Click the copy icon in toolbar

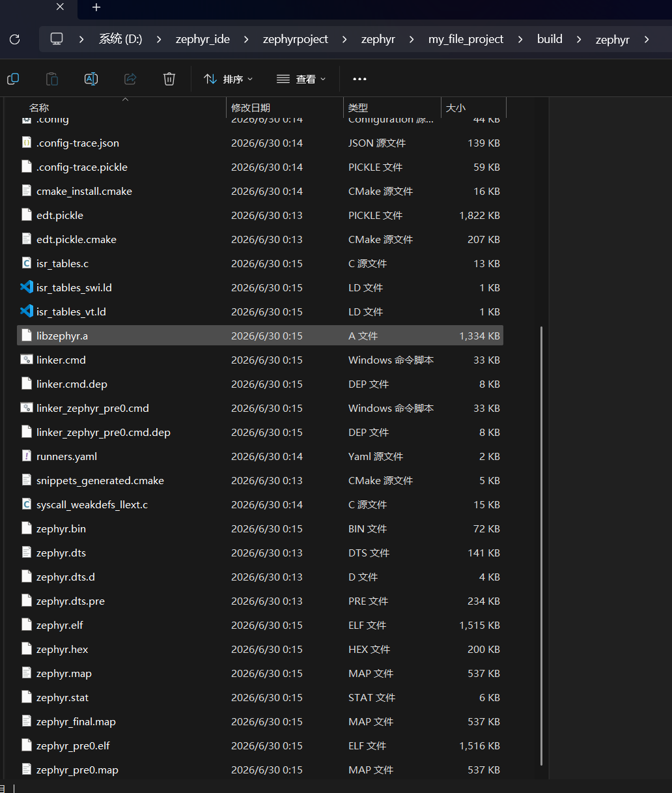tap(13, 79)
